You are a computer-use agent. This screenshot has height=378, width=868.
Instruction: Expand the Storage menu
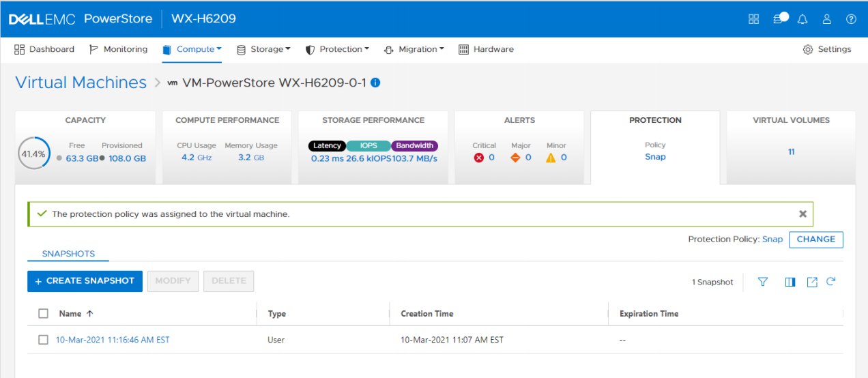click(263, 49)
